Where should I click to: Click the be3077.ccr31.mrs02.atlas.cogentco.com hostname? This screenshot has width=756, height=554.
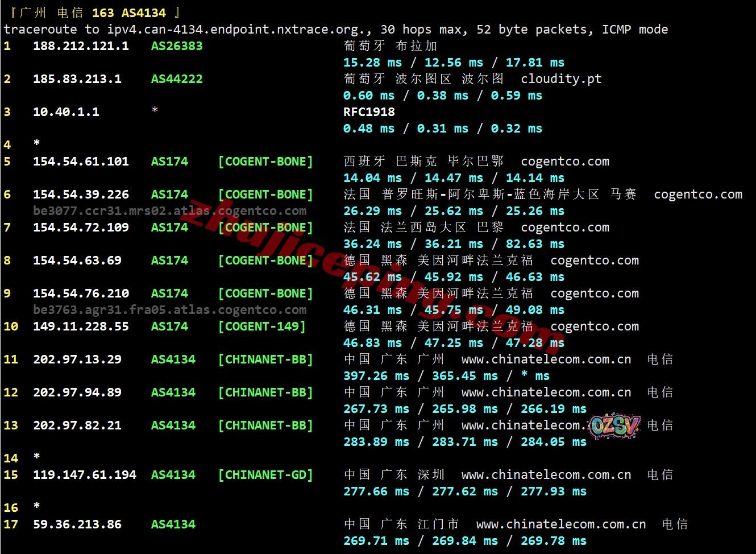click(x=169, y=211)
